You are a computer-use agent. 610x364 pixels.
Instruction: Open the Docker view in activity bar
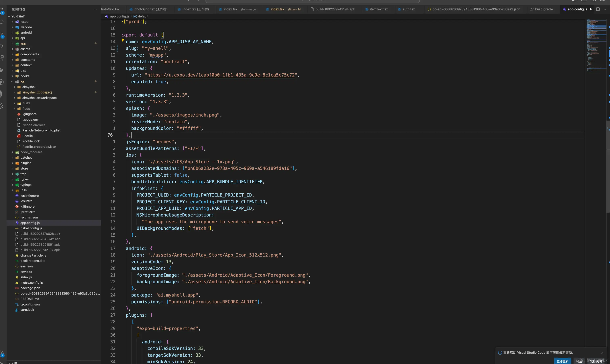click(x=1, y=70)
